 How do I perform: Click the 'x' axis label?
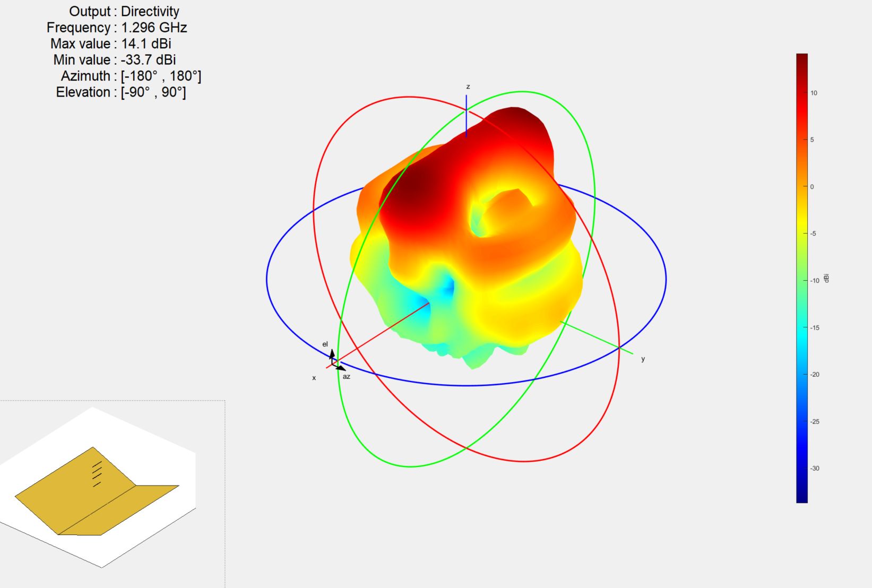point(314,378)
